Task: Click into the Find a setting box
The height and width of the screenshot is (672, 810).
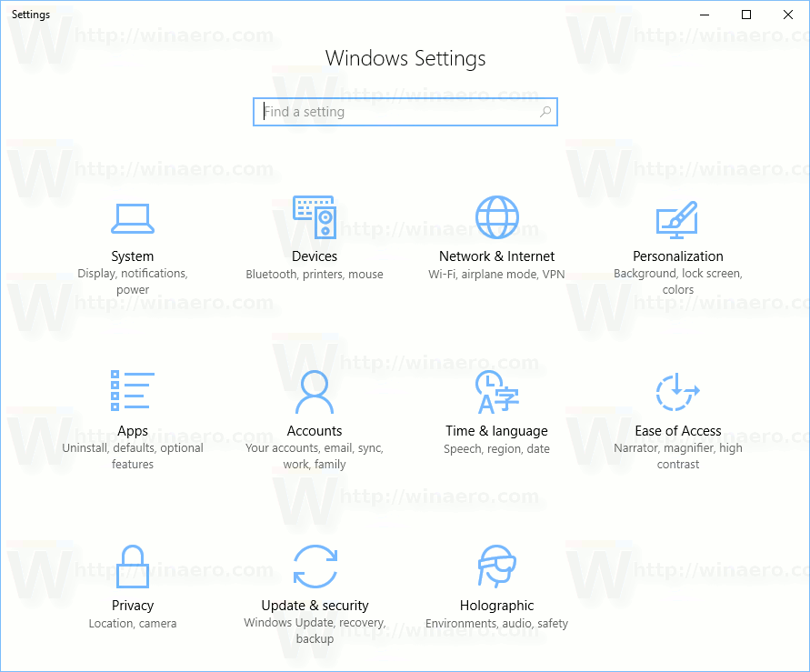Action: pos(405,112)
